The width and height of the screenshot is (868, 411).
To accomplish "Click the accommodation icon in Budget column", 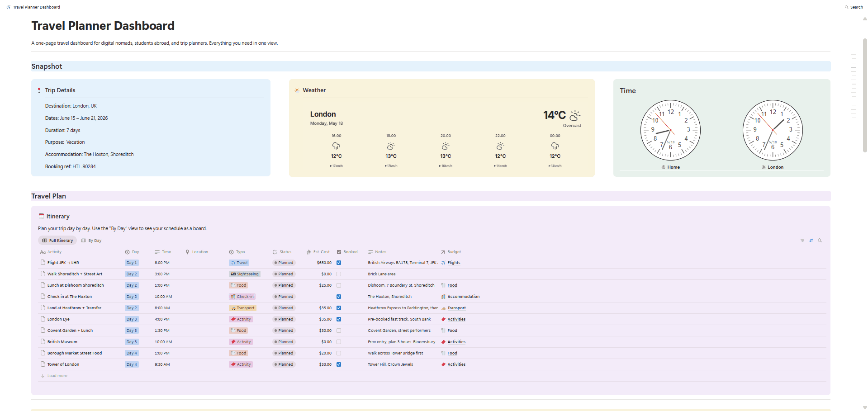I will 443,297.
